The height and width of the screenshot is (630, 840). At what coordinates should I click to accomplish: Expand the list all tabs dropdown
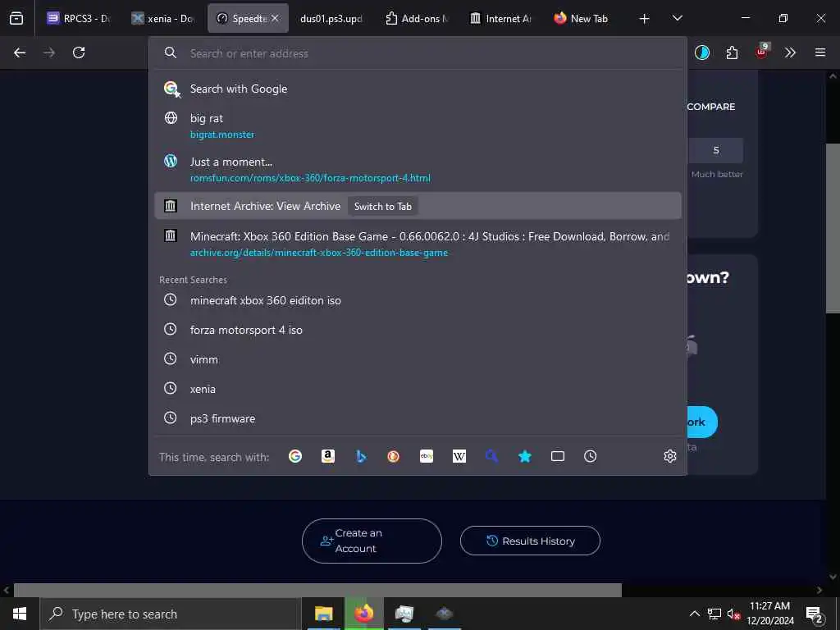click(x=677, y=18)
